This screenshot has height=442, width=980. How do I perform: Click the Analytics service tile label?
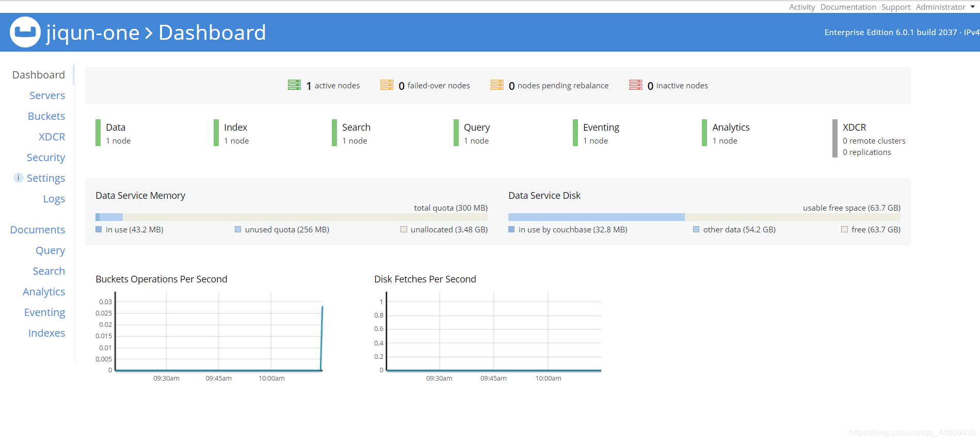pos(731,128)
